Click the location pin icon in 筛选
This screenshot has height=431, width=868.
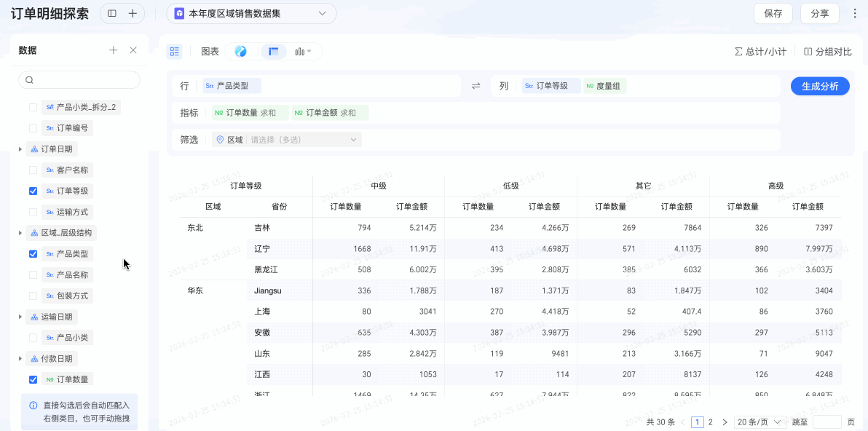tap(220, 140)
